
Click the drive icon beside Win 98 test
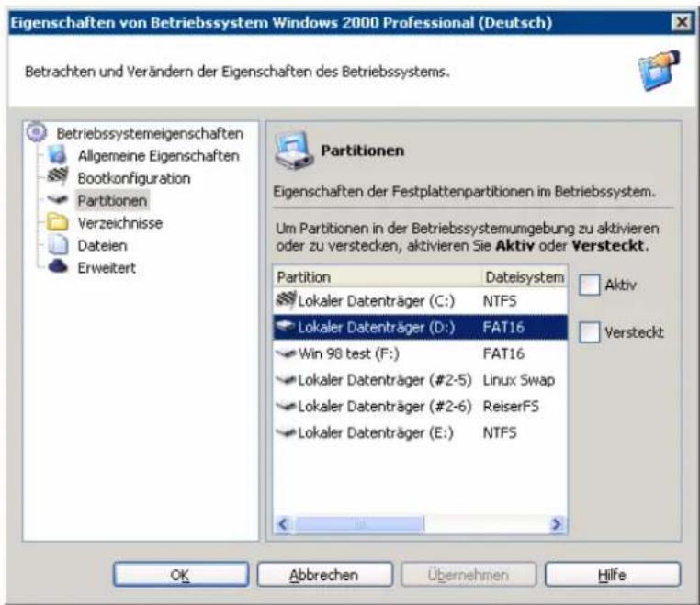(286, 353)
